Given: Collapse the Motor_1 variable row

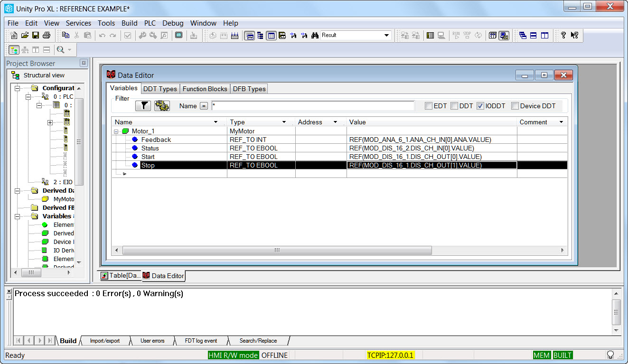Looking at the screenshot, I should coord(116,131).
